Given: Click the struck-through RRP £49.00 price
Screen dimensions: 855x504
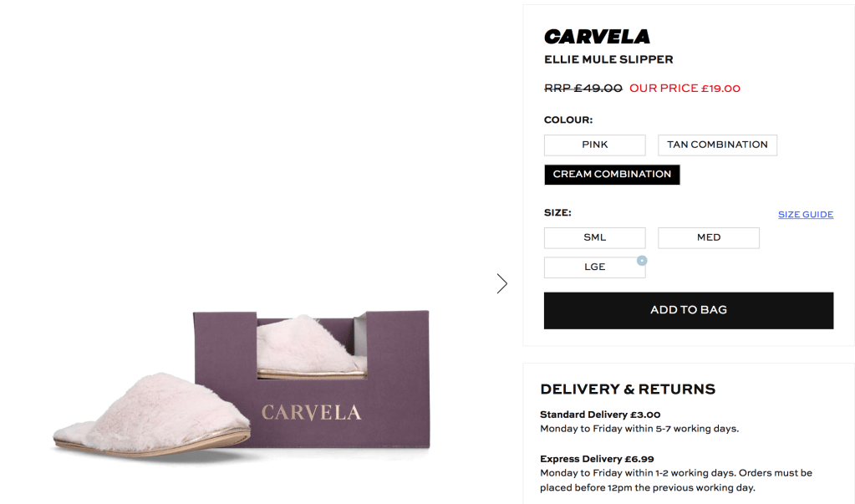Looking at the screenshot, I should click(583, 89).
